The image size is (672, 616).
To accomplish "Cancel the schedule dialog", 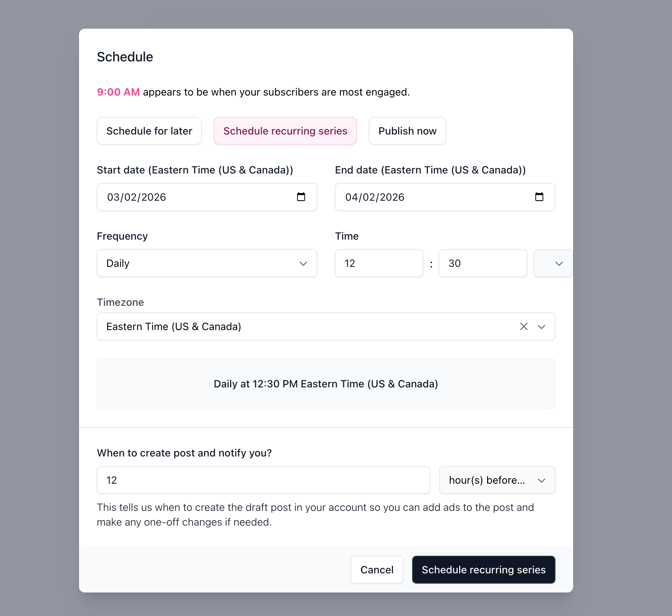I will pos(377,570).
